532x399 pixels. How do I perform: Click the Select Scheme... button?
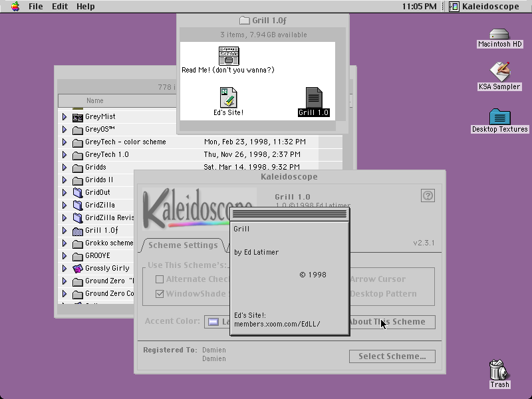tap(392, 356)
